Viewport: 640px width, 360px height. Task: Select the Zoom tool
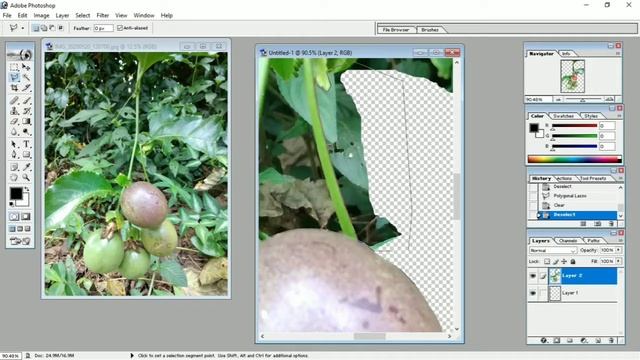pyautogui.click(x=26, y=178)
